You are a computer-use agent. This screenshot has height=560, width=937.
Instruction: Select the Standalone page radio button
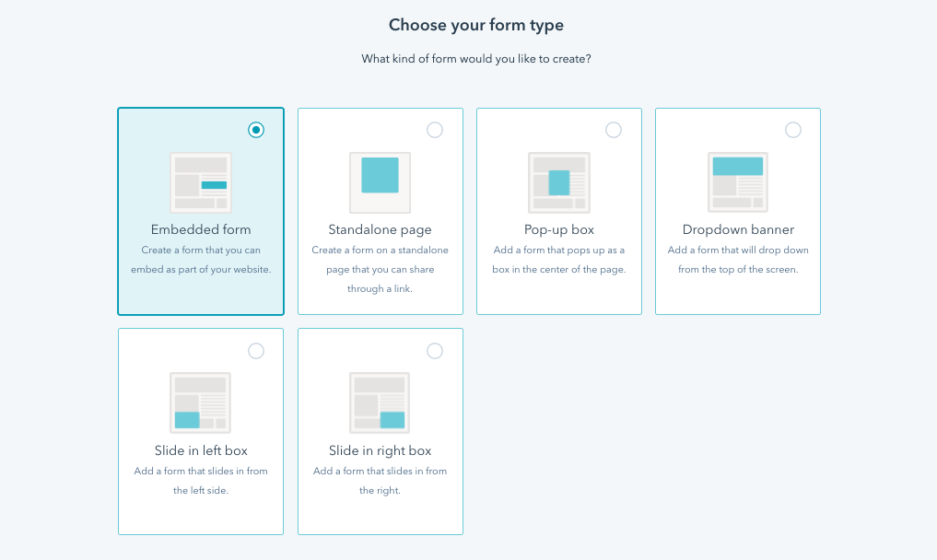pos(435,130)
